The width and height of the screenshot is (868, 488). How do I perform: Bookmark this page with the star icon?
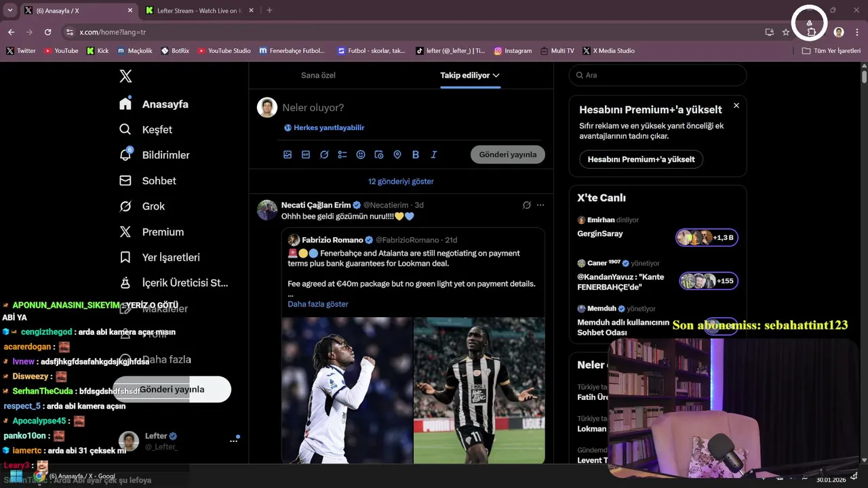click(x=786, y=32)
